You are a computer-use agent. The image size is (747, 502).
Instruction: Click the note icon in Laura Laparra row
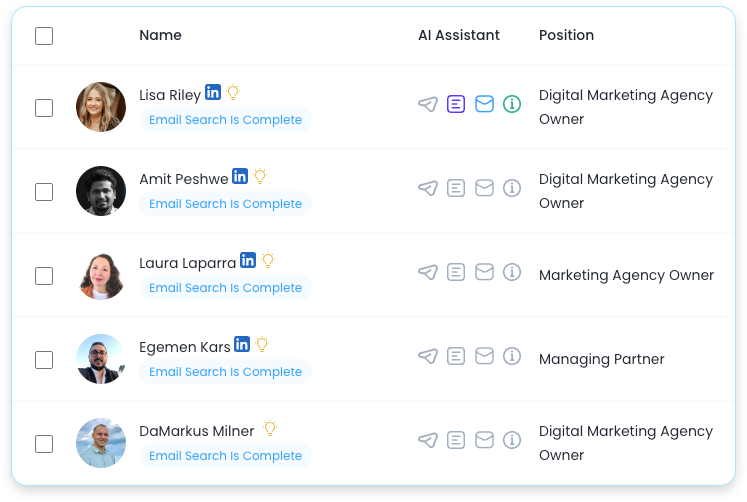click(x=456, y=272)
